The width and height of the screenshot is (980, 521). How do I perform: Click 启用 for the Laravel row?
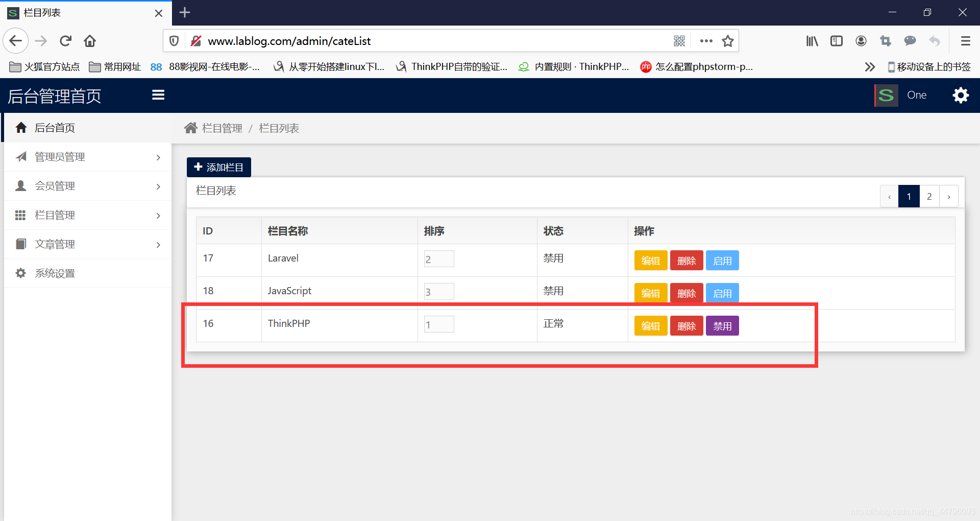722,260
